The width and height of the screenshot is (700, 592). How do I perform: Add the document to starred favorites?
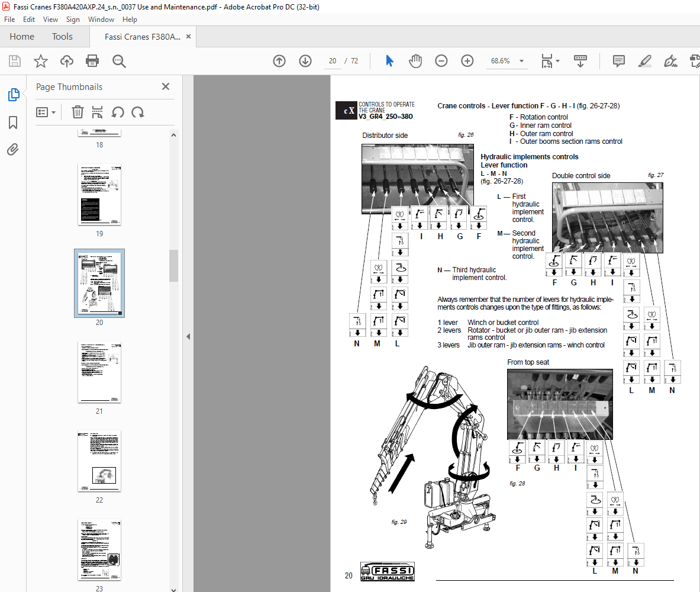pyautogui.click(x=41, y=61)
